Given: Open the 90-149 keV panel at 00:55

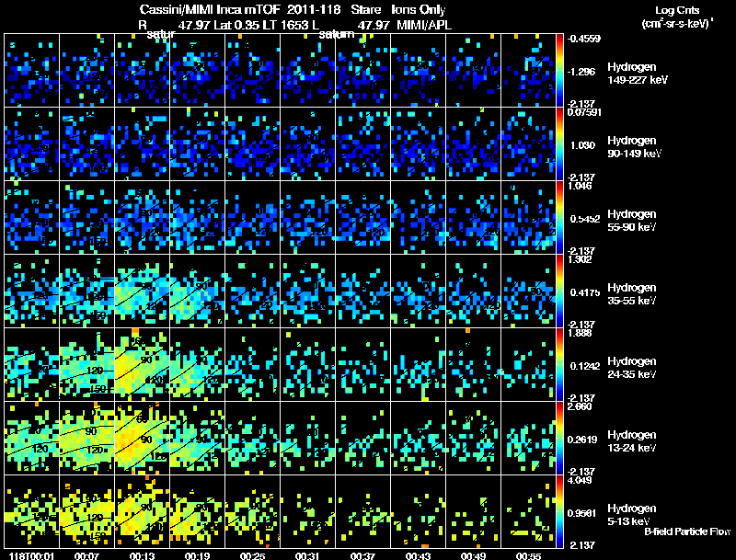Looking at the screenshot, I should coord(528,144).
